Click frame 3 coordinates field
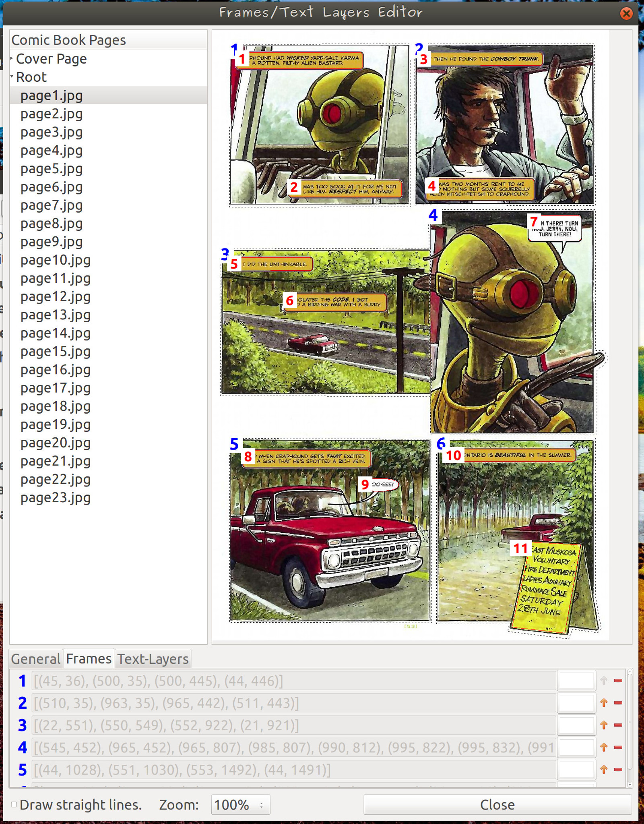 294,725
